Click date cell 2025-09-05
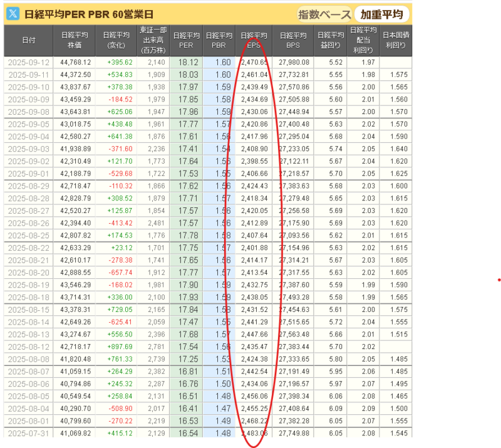 pyautogui.click(x=28, y=124)
